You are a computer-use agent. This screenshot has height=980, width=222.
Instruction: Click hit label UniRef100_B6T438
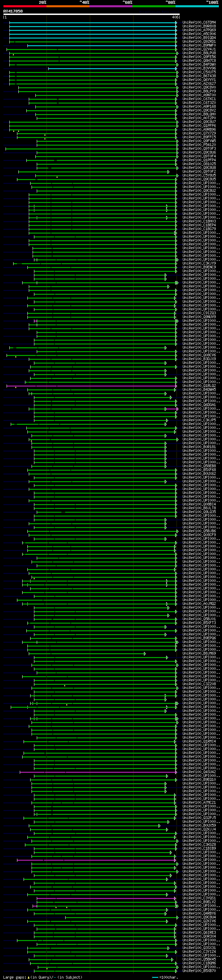tap(199, 76)
